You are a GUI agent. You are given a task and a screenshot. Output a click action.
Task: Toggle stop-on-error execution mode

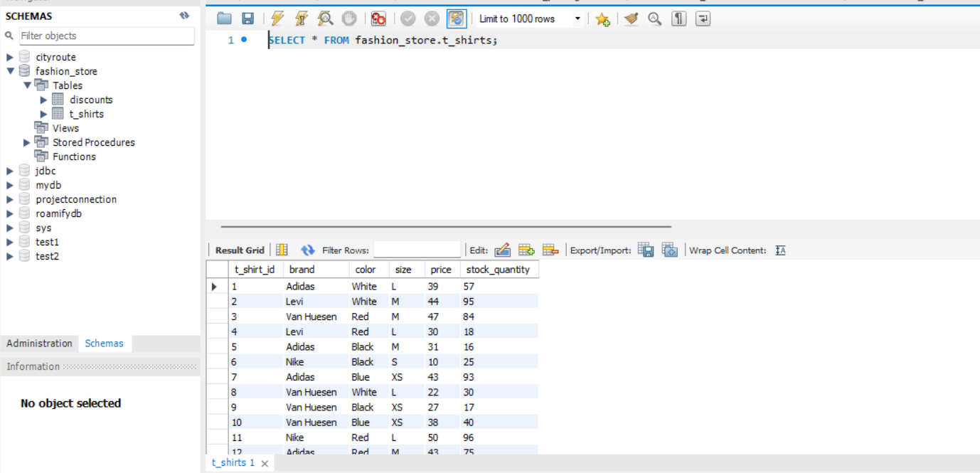coord(378,19)
